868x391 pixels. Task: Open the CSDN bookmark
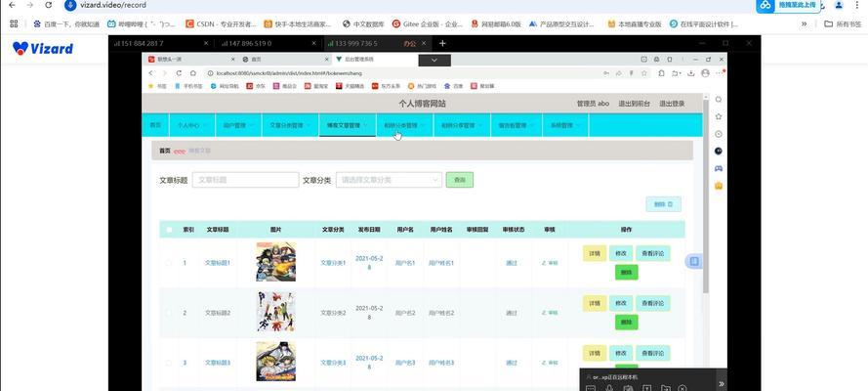pyautogui.click(x=221, y=24)
